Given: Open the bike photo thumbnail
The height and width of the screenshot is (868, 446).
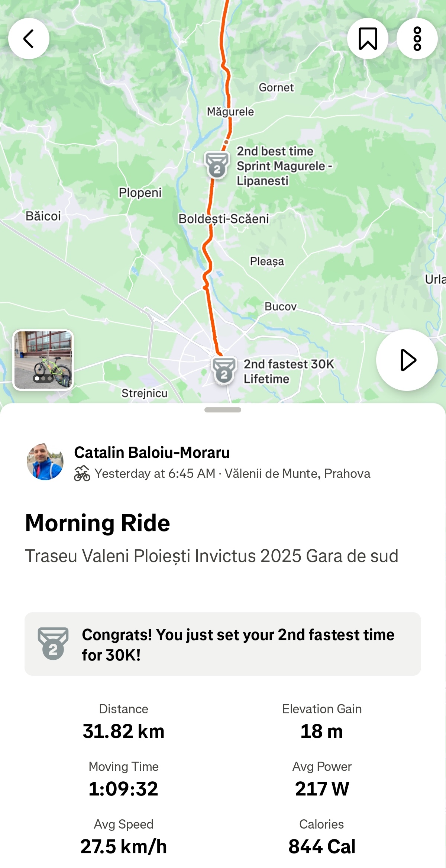Looking at the screenshot, I should pyautogui.click(x=43, y=360).
